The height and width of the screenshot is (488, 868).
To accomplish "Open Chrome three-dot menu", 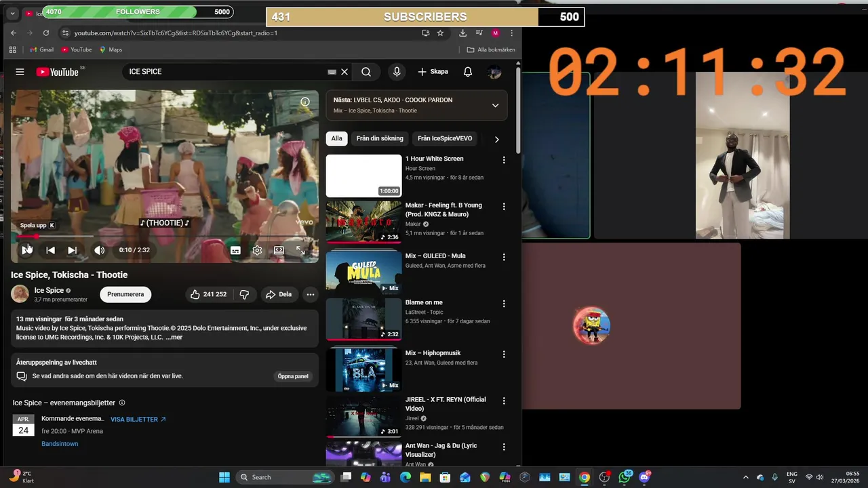I will click(512, 33).
